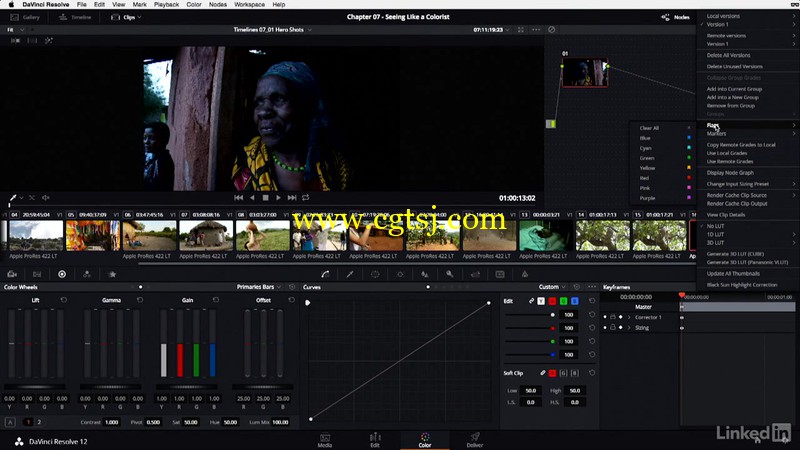Enable the blue curve edit channel

[574, 301]
